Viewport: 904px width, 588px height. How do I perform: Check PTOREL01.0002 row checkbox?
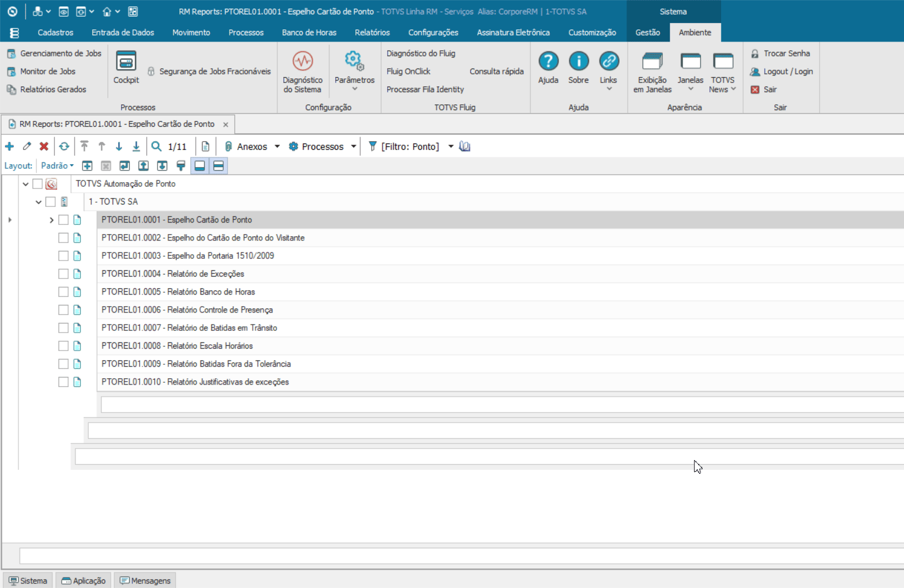pos(63,238)
